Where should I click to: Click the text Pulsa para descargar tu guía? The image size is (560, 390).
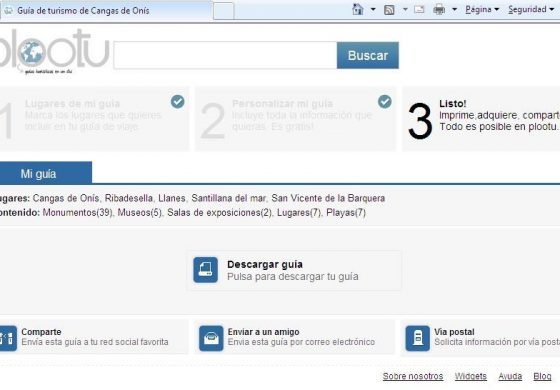(x=293, y=276)
